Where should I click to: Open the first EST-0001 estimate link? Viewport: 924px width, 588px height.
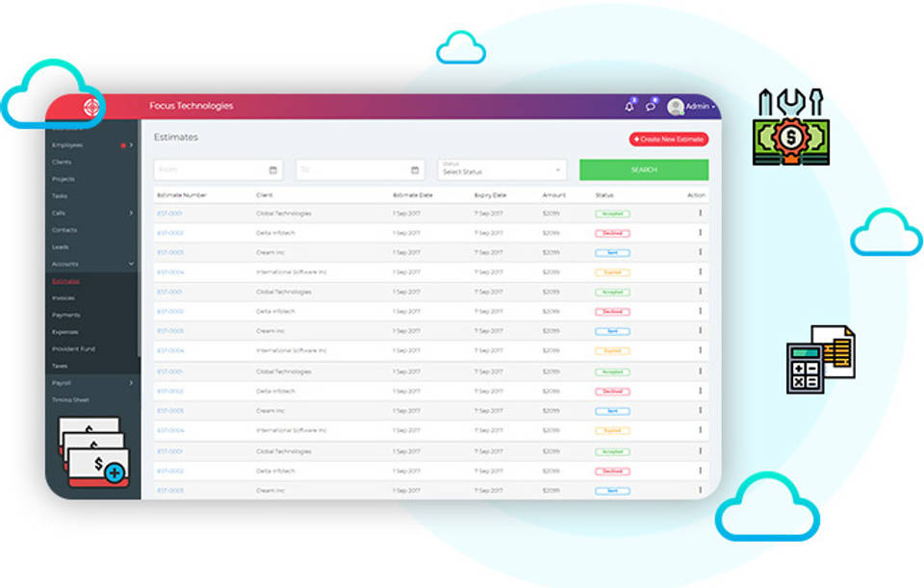pyautogui.click(x=169, y=213)
